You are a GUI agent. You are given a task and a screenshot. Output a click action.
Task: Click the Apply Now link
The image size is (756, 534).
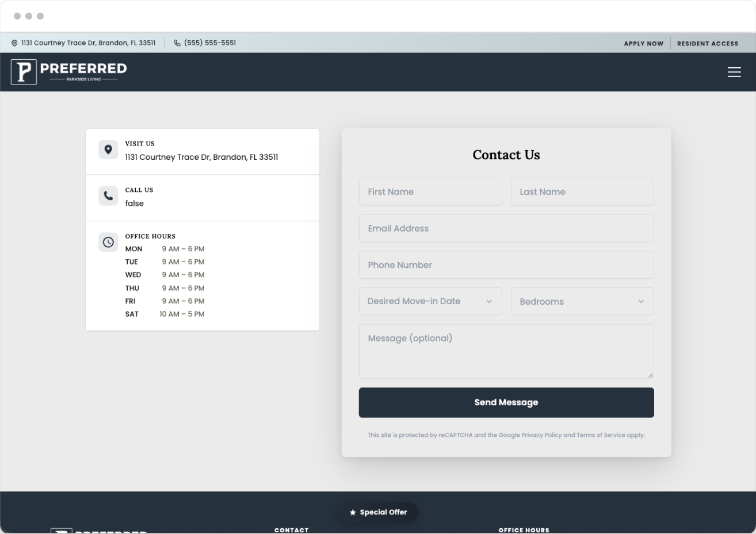[x=643, y=44]
